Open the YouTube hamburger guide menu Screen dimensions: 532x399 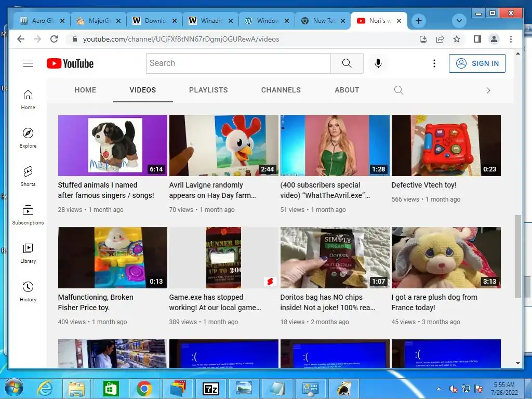click(28, 63)
